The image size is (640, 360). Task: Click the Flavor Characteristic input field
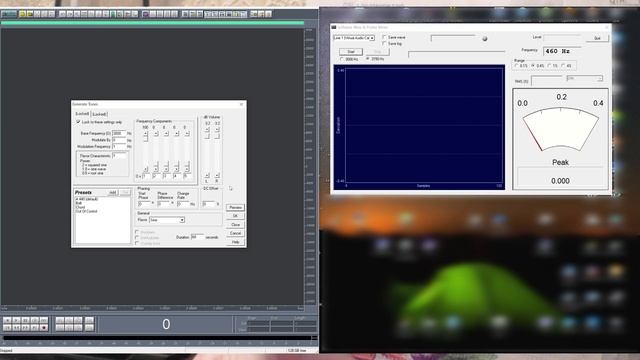coord(119,156)
